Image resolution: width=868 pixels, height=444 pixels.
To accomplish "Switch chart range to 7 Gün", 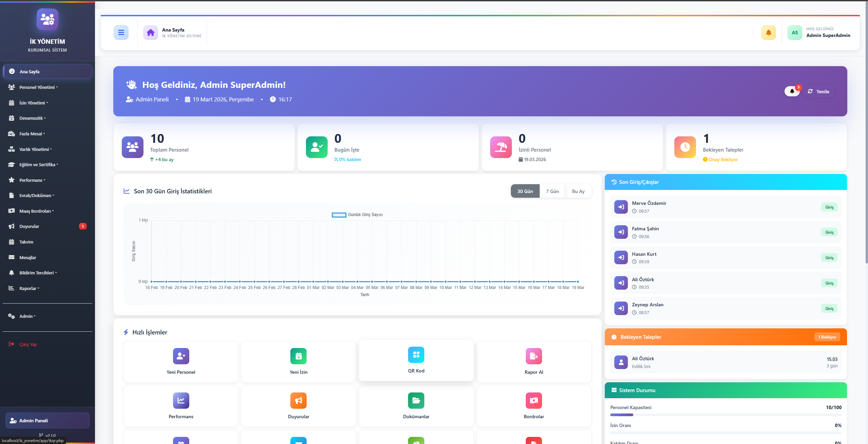I will point(552,191).
